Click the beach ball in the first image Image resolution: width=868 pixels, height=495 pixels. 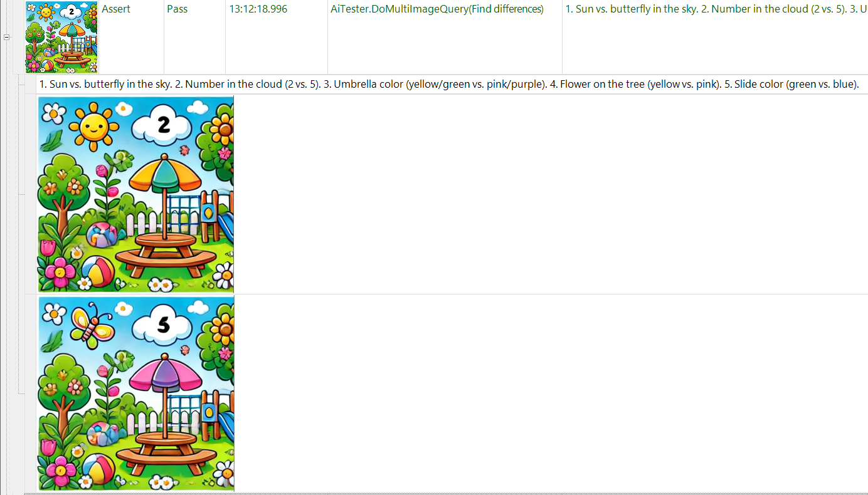99,271
